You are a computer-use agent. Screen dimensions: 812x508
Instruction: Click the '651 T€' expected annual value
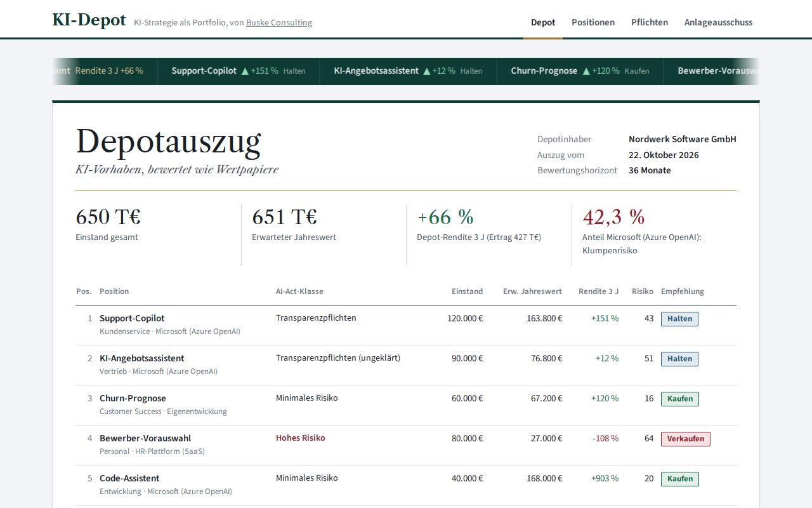(284, 217)
